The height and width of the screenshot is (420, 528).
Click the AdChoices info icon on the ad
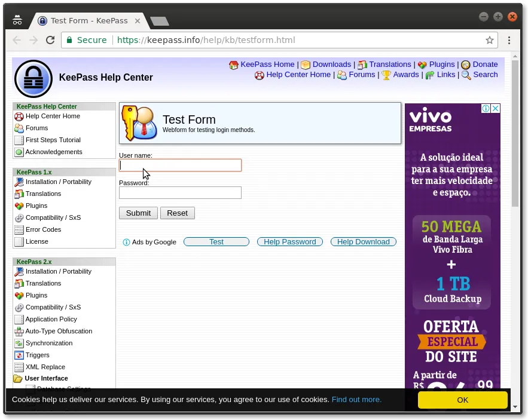487,109
